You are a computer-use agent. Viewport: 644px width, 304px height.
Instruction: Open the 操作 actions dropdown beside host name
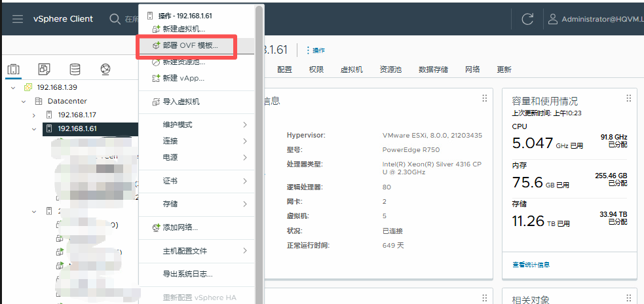coord(315,50)
